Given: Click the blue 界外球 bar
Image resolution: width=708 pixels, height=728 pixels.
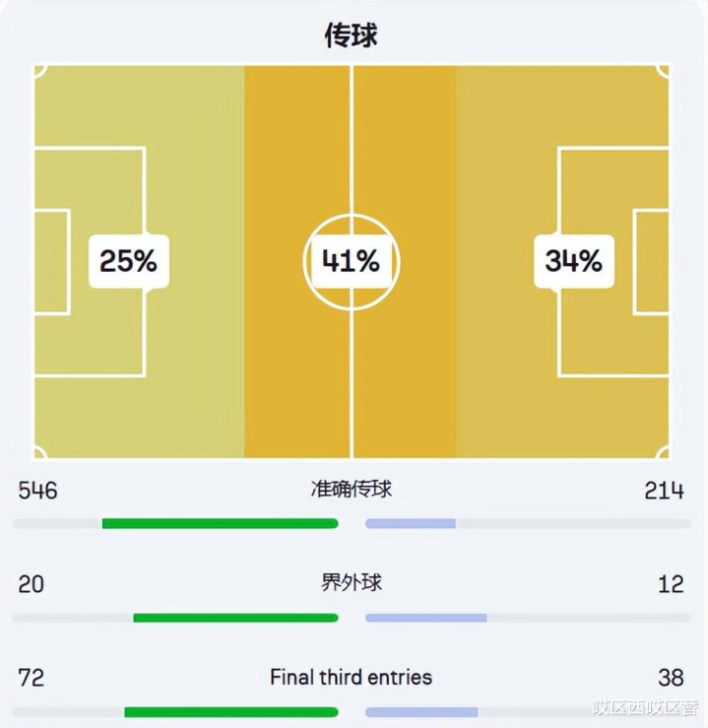Looking at the screenshot, I should (426, 618).
